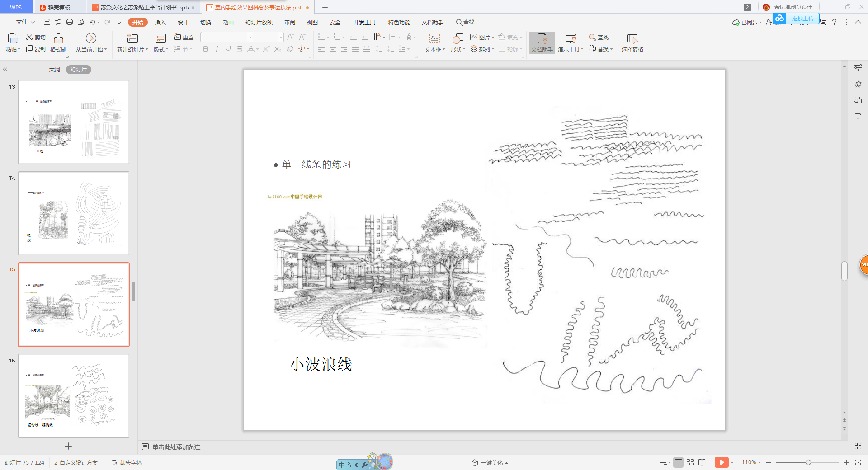Toggle underline text formatting
The image size is (868, 470).
(228, 49)
